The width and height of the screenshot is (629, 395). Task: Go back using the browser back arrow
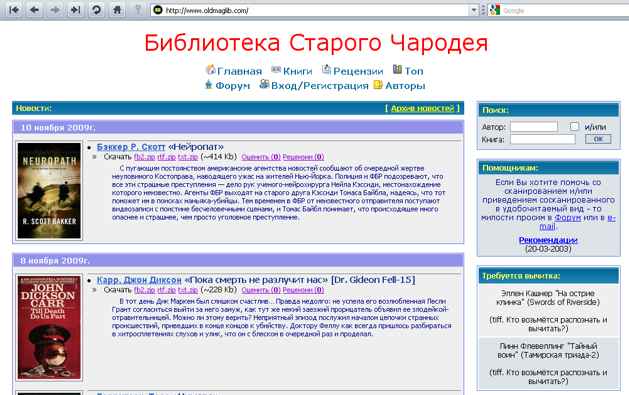[34, 10]
